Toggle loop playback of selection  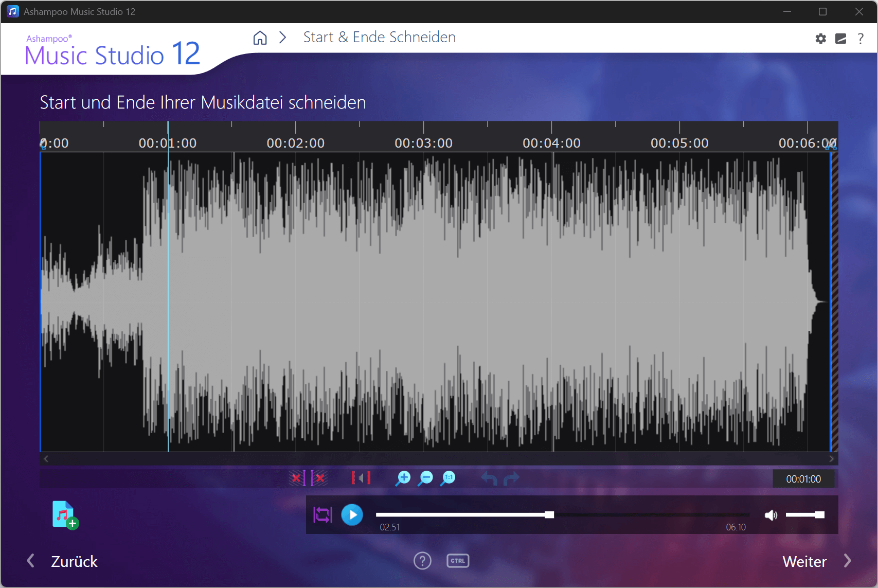coord(322,515)
